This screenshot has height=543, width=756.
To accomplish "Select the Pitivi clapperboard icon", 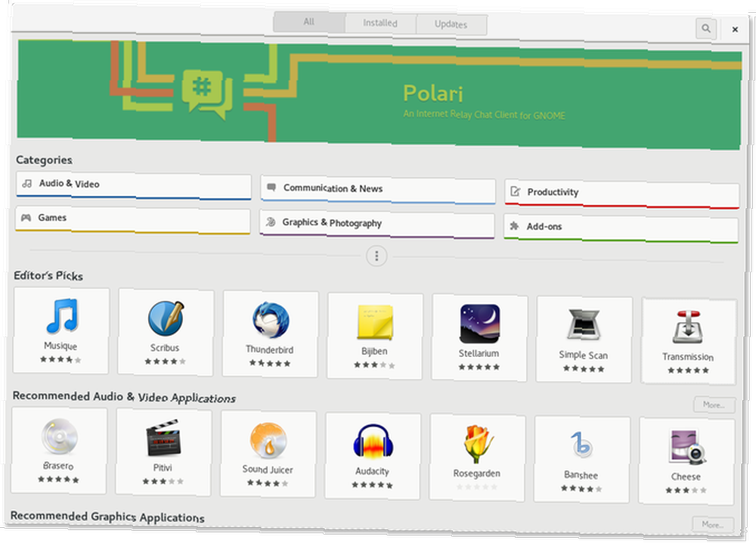I will tap(163, 438).
